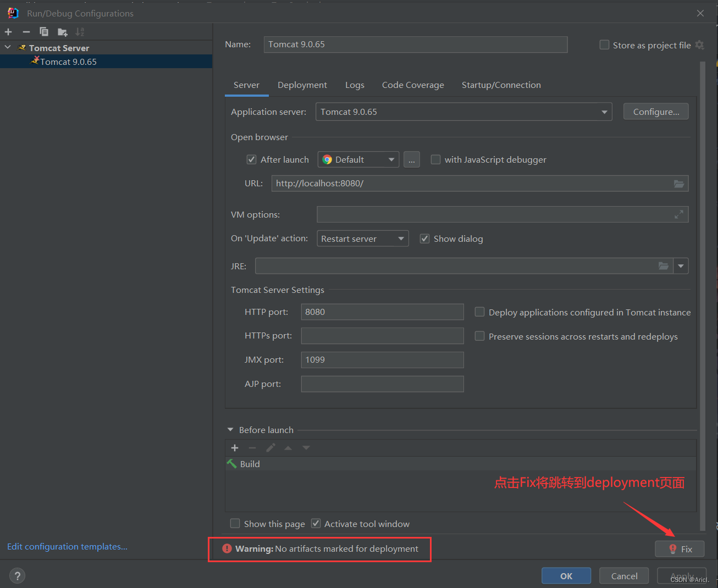This screenshot has width=718, height=588.
Task: Enable with JavaScript debugger
Action: (x=435, y=160)
